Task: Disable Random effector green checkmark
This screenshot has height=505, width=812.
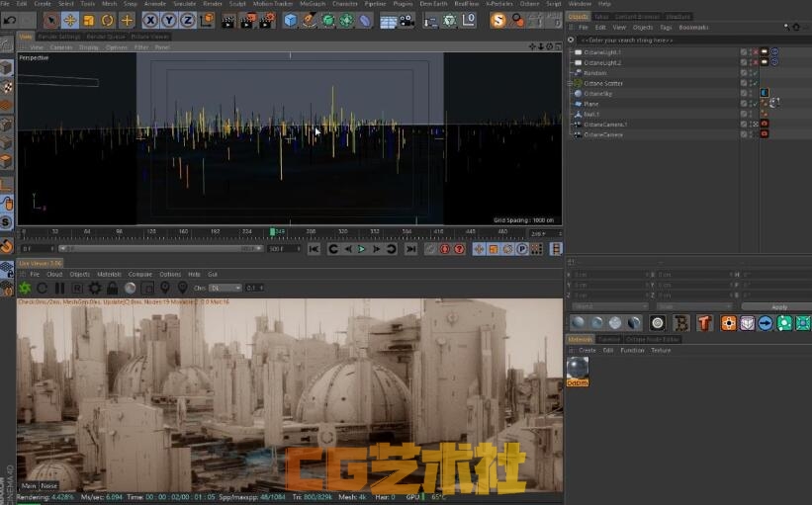Action: click(755, 73)
